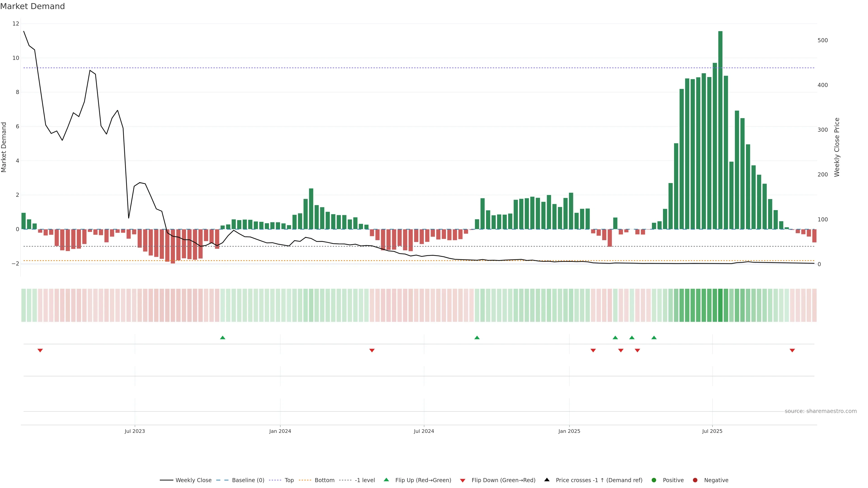Click the red Negative legend dot

(x=695, y=480)
